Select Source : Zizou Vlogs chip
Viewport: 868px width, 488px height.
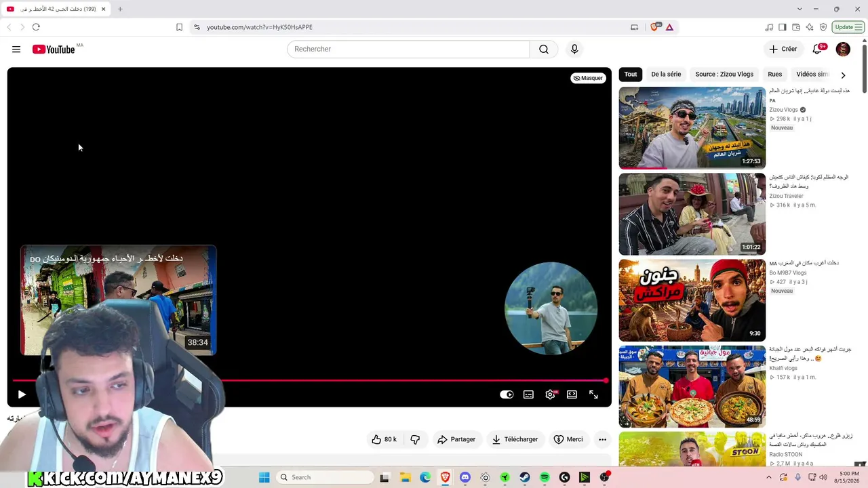click(x=724, y=75)
